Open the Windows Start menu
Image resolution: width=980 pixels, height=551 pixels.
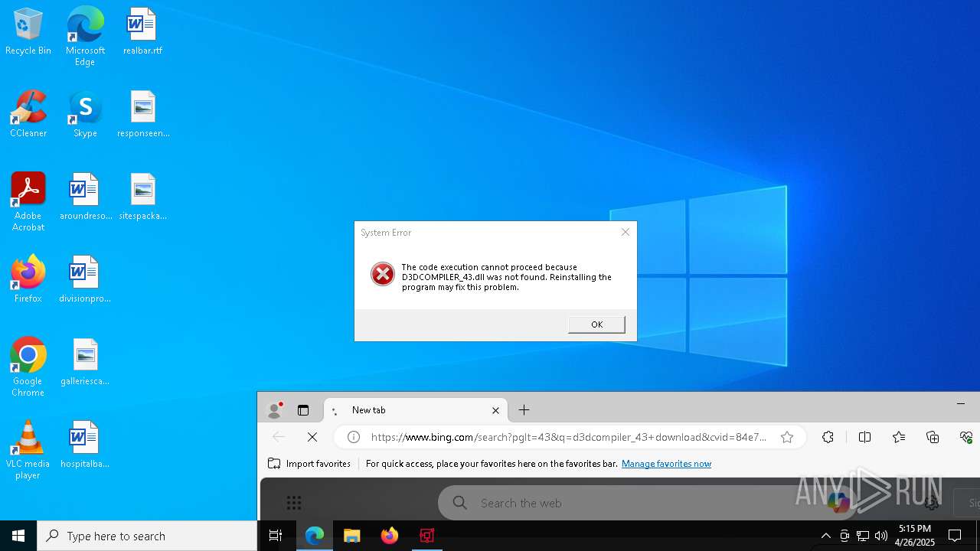coord(18,536)
